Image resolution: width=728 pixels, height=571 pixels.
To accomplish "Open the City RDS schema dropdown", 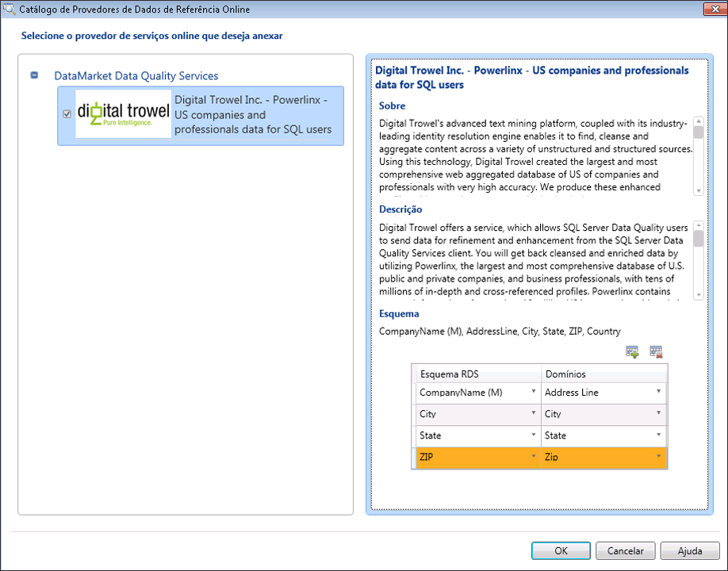I will pyautogui.click(x=533, y=414).
